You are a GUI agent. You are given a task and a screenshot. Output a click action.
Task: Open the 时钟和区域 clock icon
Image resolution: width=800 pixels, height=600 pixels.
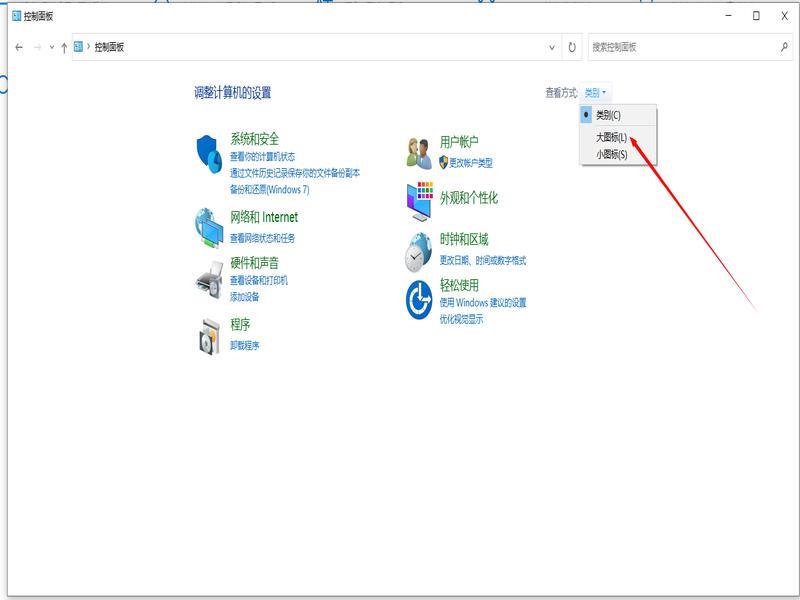point(419,251)
